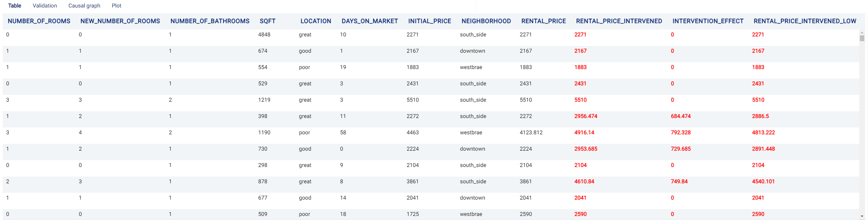Click low intervened price 2167
Viewport: 868px width, 220px height.
(758, 51)
